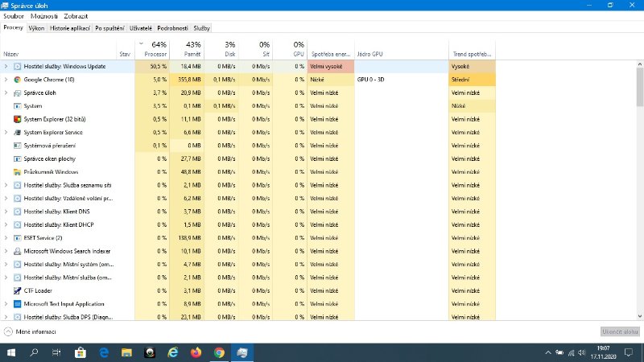Click the System Explorer Service icon
644x362 pixels.
coord(17,132)
